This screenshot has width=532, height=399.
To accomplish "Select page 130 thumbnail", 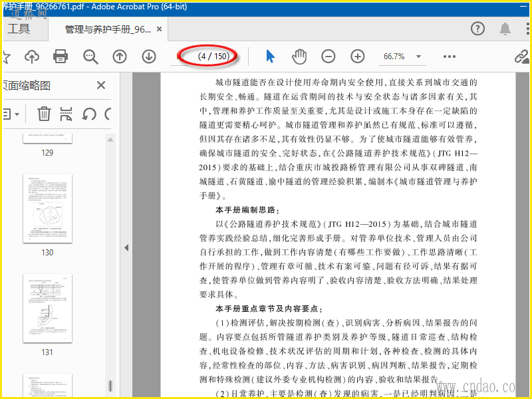I will click(47, 208).
